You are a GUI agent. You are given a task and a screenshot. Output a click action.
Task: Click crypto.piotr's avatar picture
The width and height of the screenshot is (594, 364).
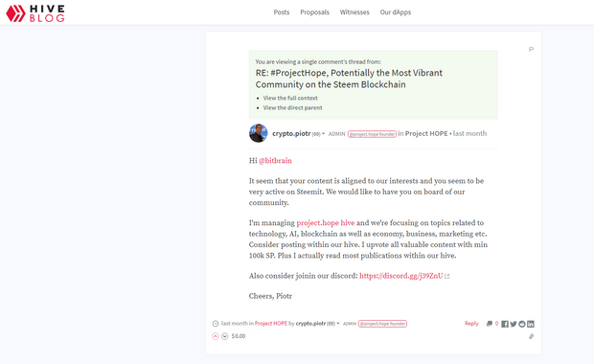coord(259,133)
